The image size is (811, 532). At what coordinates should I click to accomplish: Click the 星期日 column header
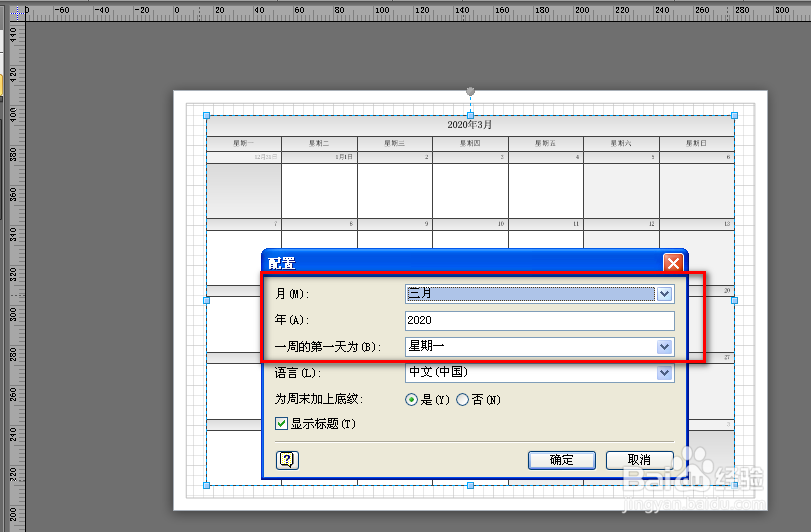click(697, 143)
